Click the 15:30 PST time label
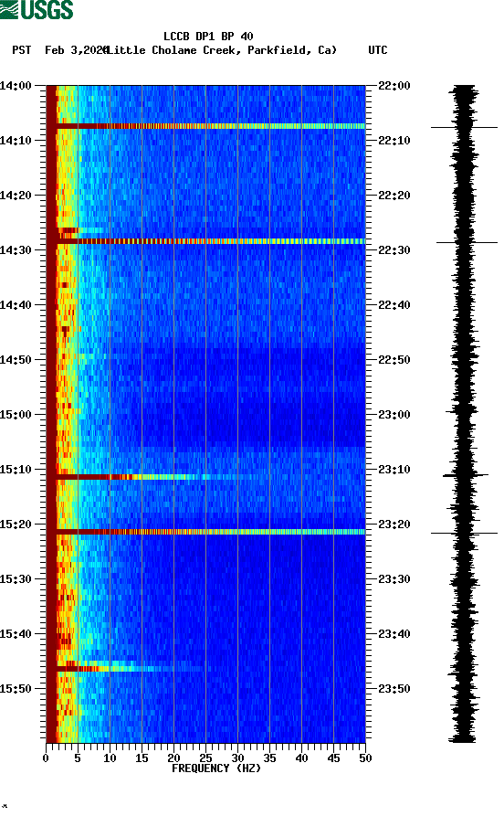This screenshot has height=816, width=504. click(16, 579)
